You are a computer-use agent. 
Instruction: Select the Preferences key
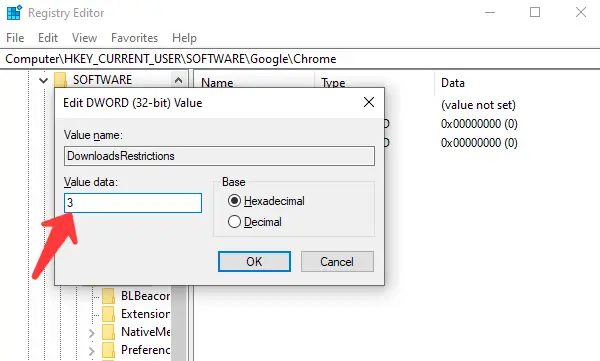coord(145,350)
